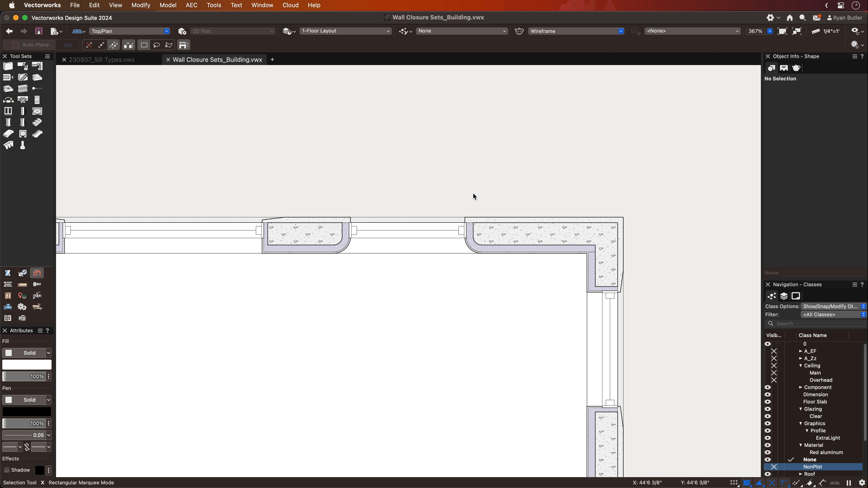
Task: Hide the Floor Slab class eye icon
Action: 768,402
